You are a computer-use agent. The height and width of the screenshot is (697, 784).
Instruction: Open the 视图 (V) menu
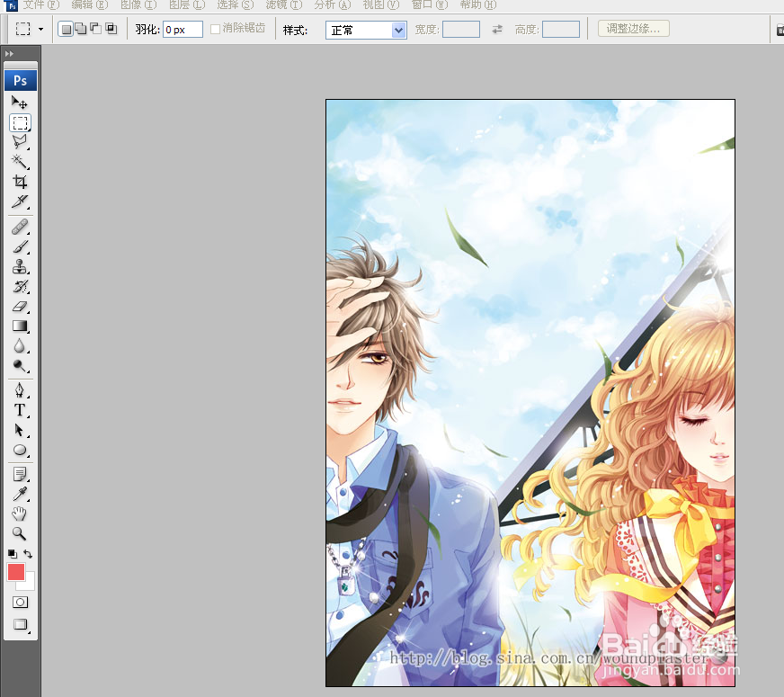tap(381, 5)
